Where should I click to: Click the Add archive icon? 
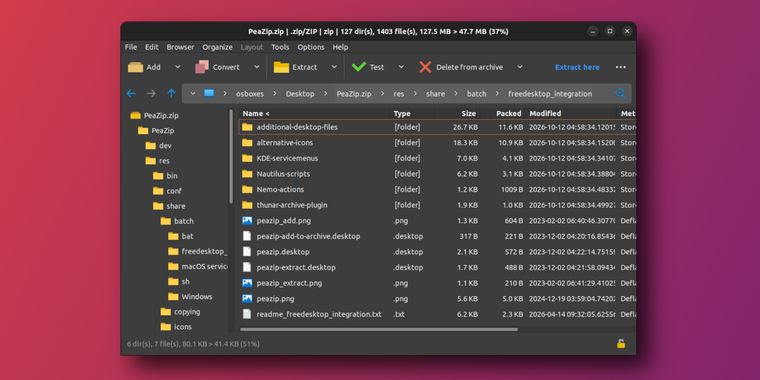135,67
